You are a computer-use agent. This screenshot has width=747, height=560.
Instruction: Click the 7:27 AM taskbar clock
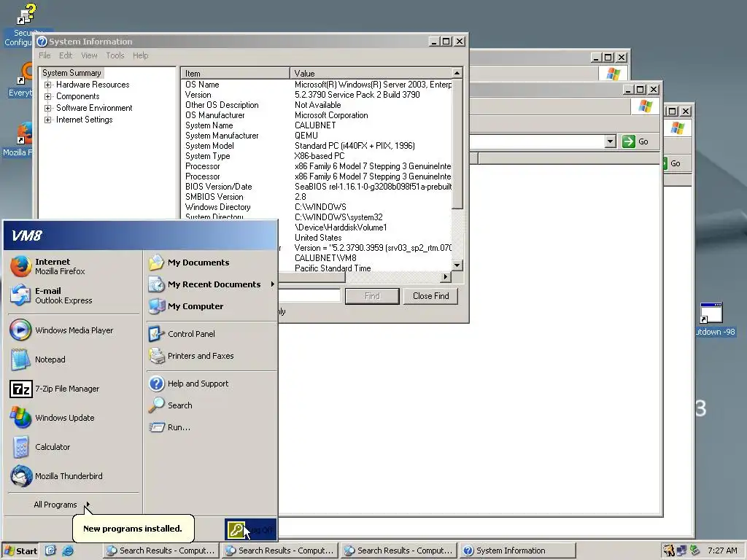tap(722, 551)
